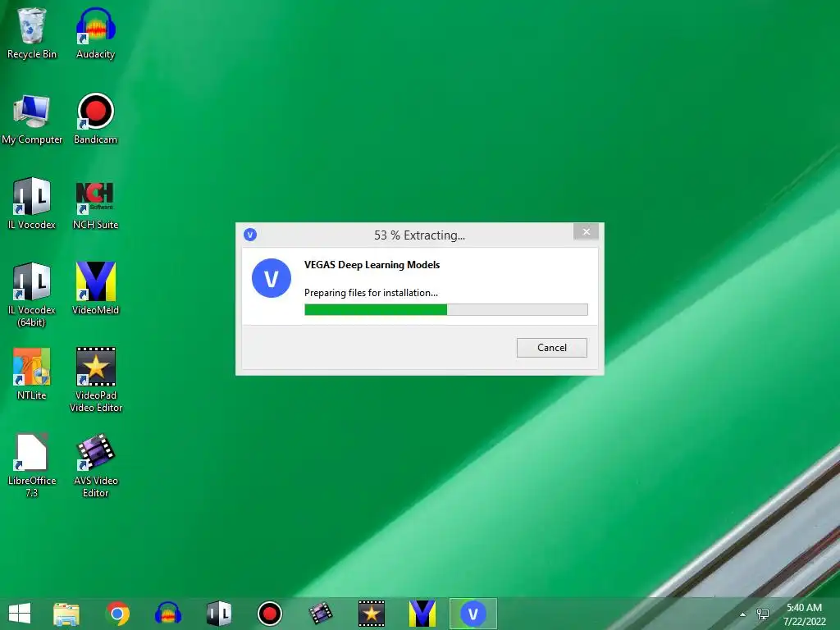Select the IL Vocodex desktop shortcut
Screen dimensions: 840x630
point(32,203)
